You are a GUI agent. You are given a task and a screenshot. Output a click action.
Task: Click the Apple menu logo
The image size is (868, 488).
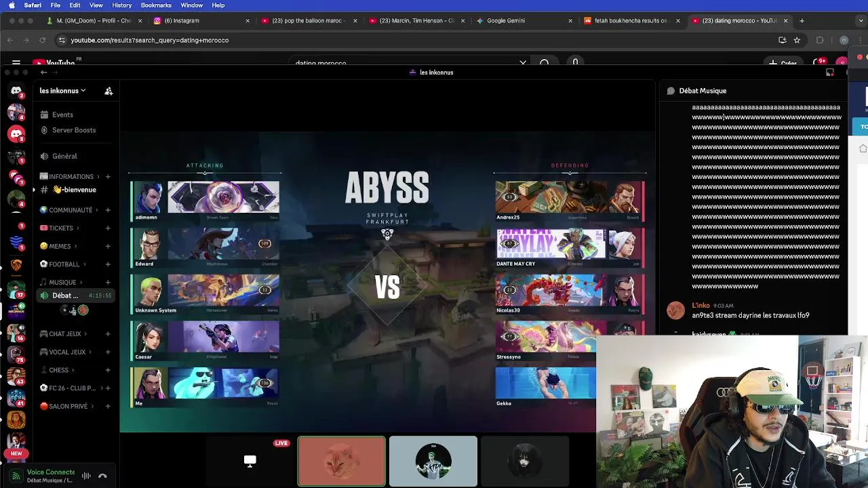12,5
